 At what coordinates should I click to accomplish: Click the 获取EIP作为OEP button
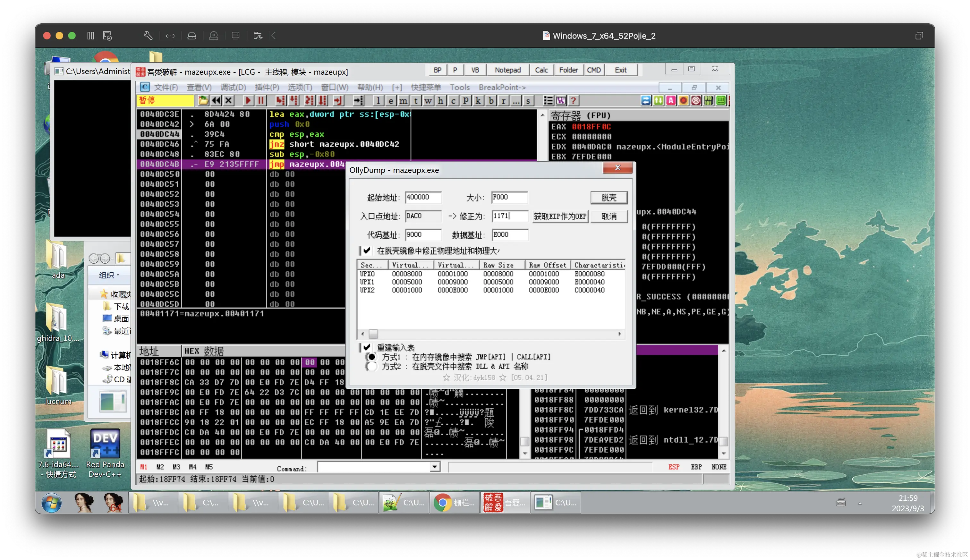coord(560,216)
